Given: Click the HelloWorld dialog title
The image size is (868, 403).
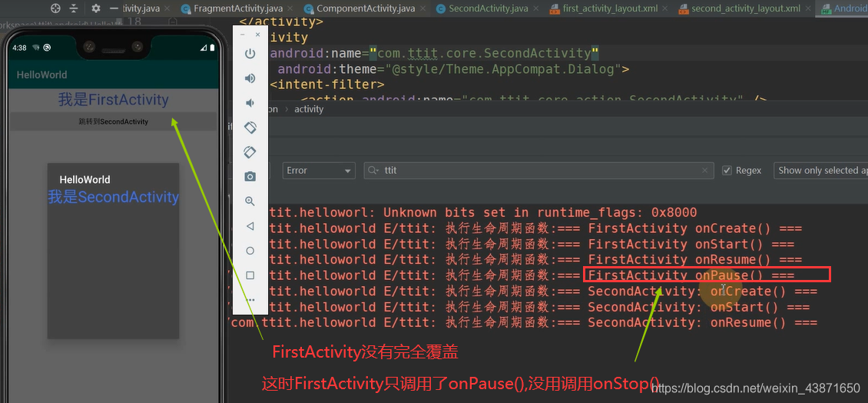Looking at the screenshot, I should click(84, 180).
